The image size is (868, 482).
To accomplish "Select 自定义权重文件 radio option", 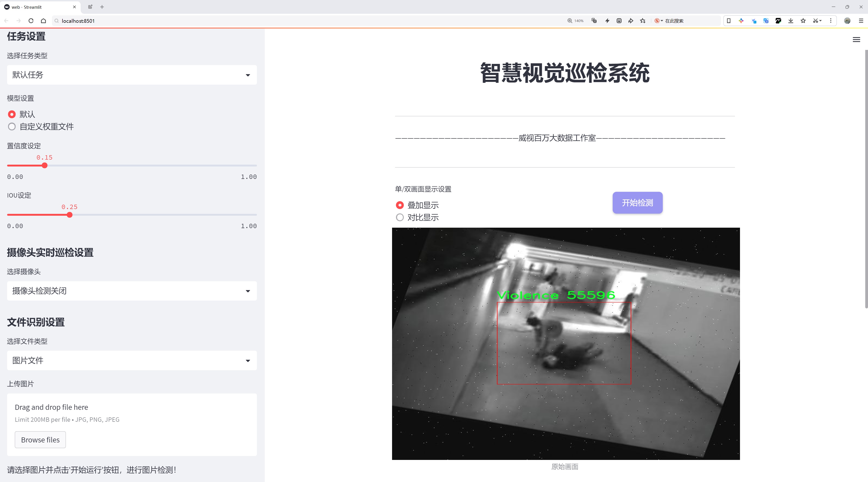I will click(x=12, y=127).
